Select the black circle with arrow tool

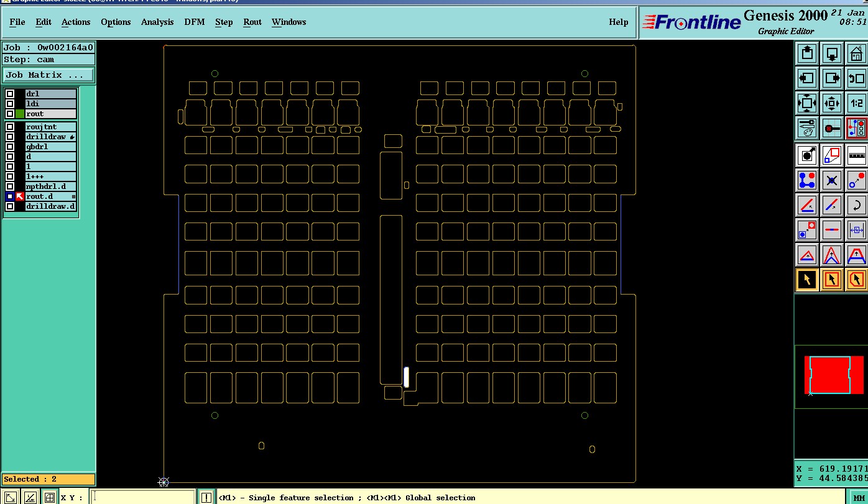(x=807, y=155)
